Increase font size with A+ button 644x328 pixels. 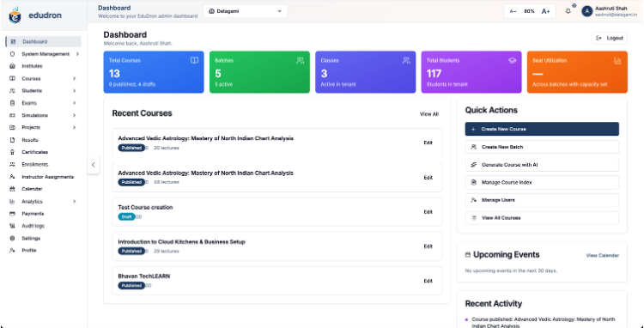point(545,11)
